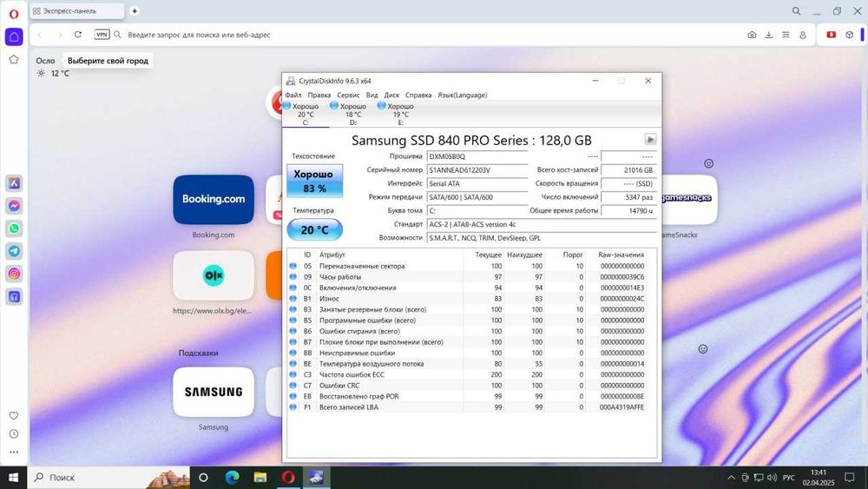Open the Сервис menu in CrystalDiskInfo
Viewport: 868px width, 489px height.
click(348, 96)
